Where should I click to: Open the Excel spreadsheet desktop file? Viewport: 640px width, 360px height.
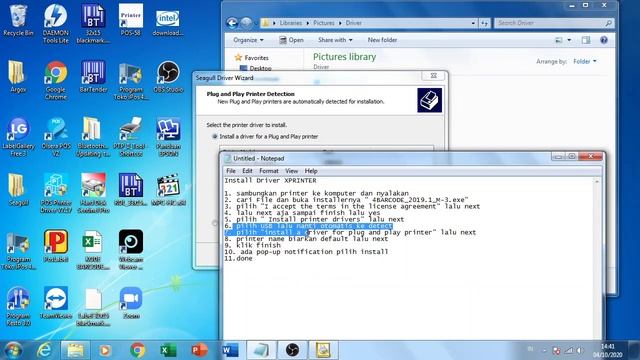tap(93, 250)
